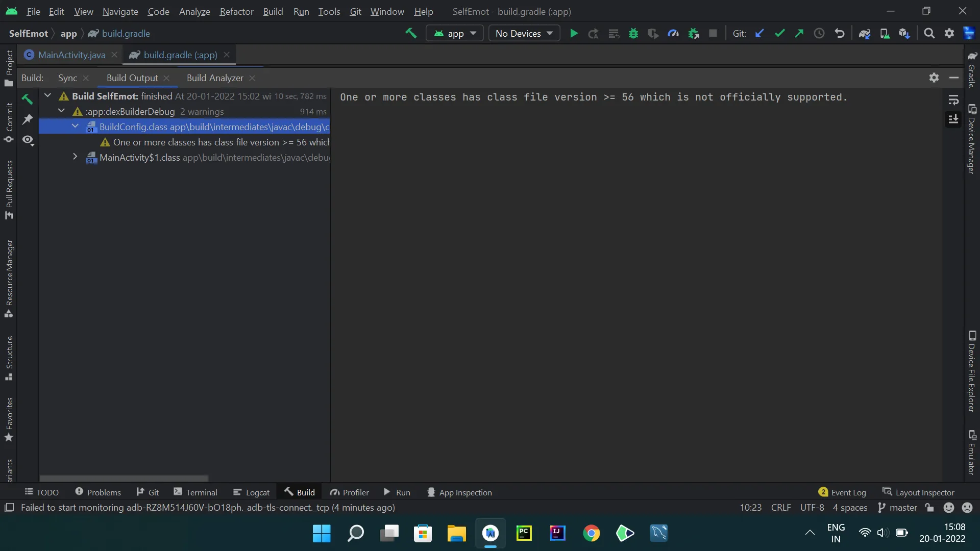Open Chrome from the Windows taskbar
The image size is (980, 551).
pos(591,534)
